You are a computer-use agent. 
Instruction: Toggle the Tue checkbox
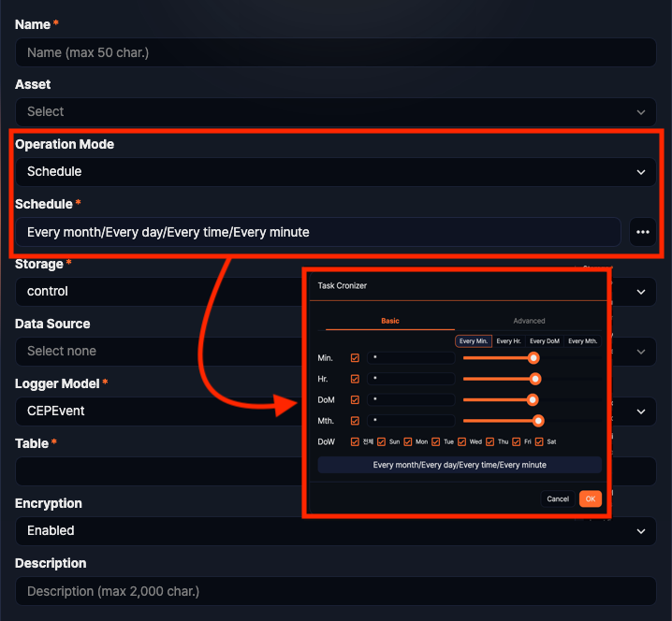pyautogui.click(x=436, y=441)
